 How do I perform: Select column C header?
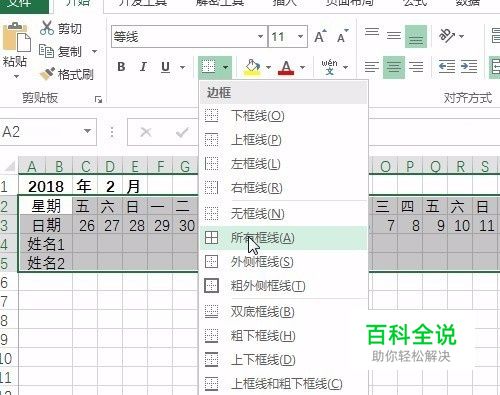click(85, 166)
